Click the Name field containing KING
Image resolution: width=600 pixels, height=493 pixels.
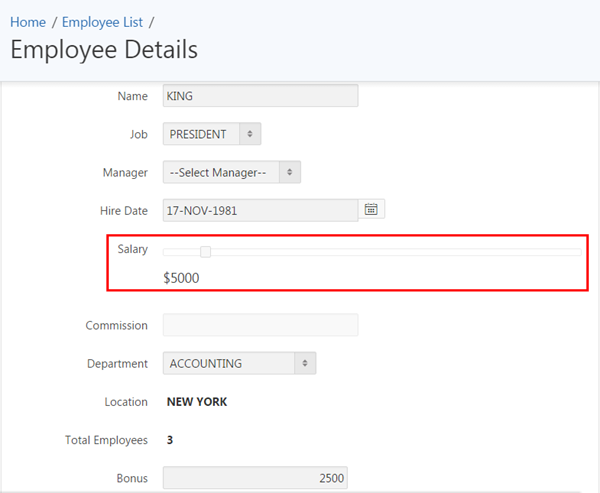point(260,96)
